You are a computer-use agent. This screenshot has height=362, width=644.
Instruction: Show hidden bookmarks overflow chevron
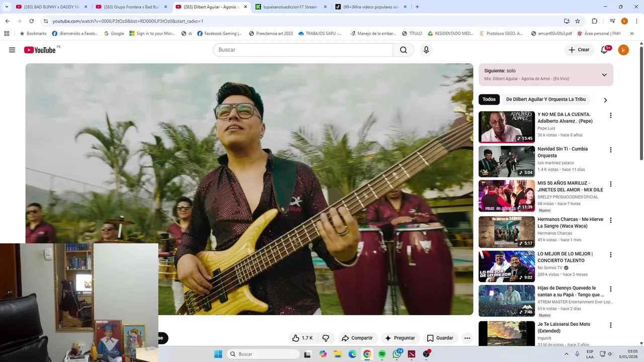click(x=632, y=34)
